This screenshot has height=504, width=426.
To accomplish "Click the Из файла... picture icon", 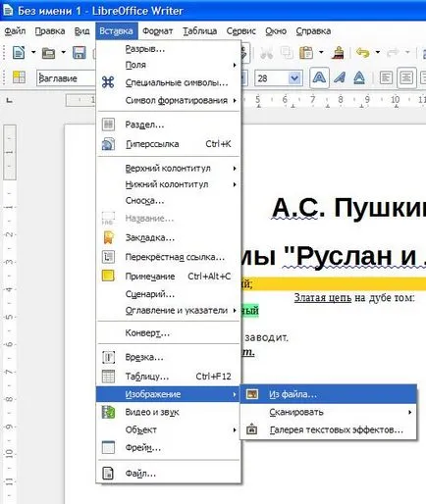I will (252, 394).
